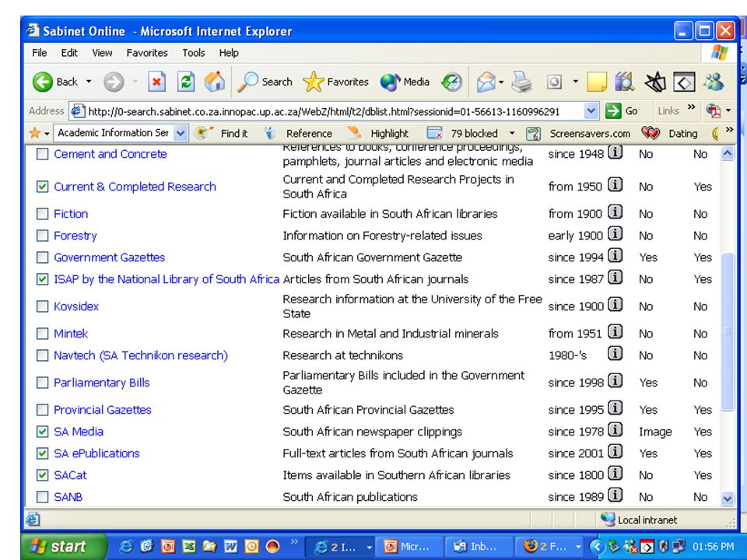
Task: Switch to the Inbox taskbar window
Action: pyautogui.click(x=479, y=547)
